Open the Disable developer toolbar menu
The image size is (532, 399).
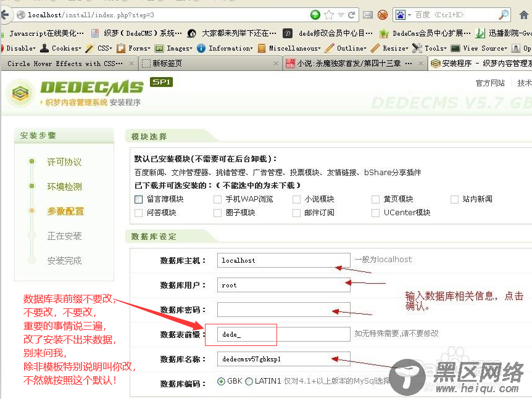(19, 48)
